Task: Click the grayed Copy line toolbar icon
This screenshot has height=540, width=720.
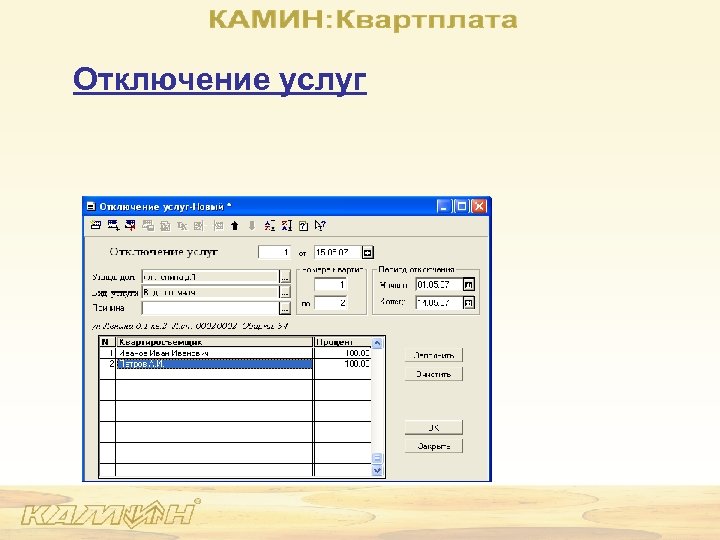Action: coord(148,225)
